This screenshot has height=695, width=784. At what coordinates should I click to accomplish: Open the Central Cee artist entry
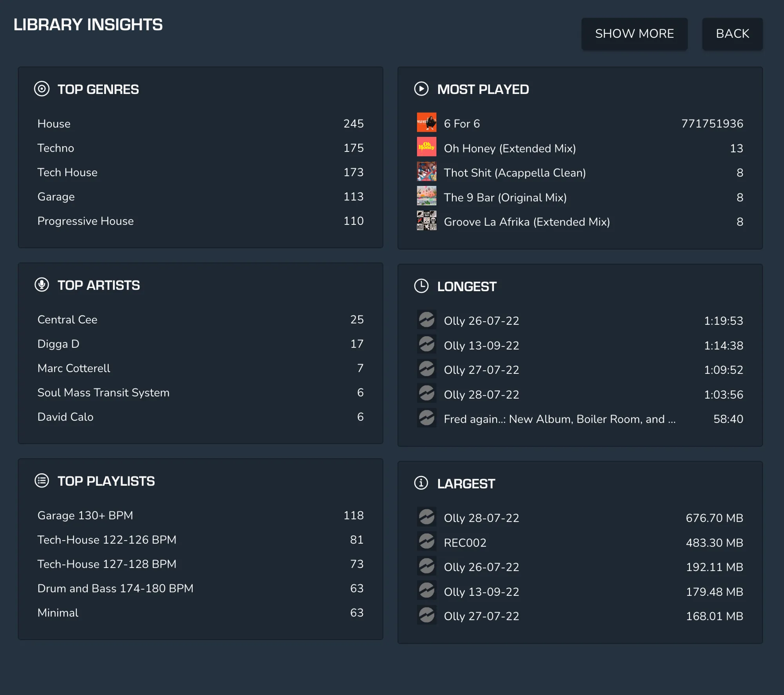coord(67,320)
